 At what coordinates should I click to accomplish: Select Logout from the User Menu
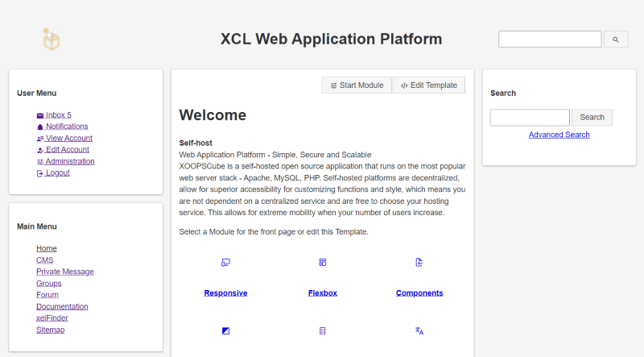coord(53,172)
